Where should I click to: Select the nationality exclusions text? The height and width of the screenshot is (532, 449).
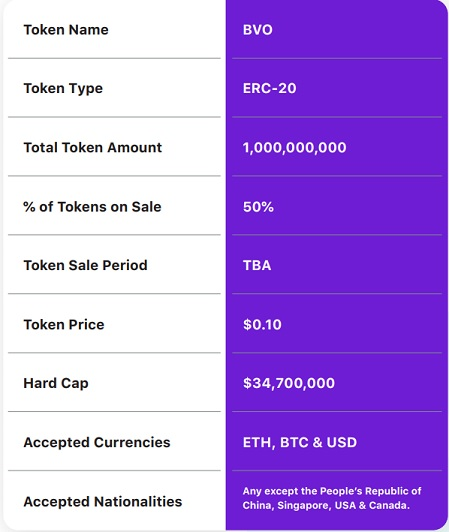[332, 498]
